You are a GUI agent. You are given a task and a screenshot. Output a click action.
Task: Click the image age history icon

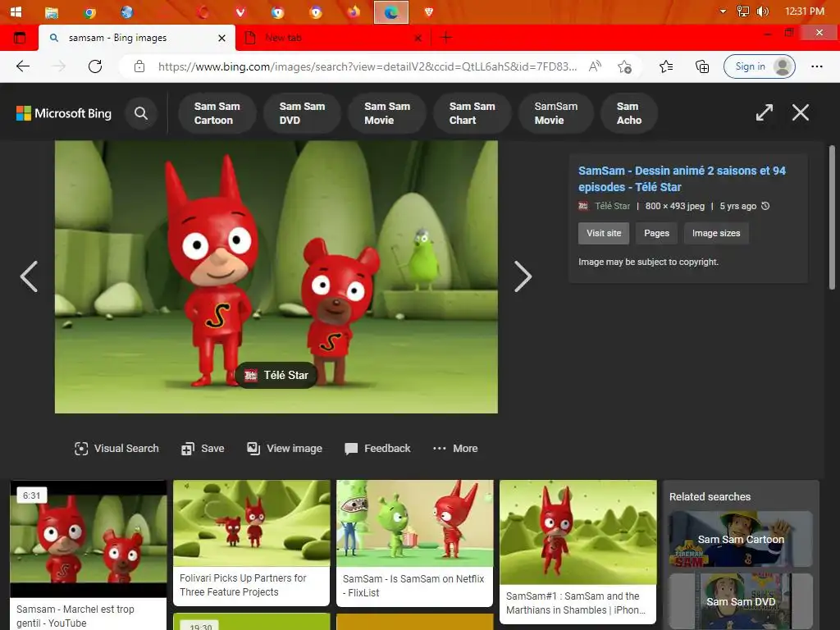pyautogui.click(x=765, y=206)
